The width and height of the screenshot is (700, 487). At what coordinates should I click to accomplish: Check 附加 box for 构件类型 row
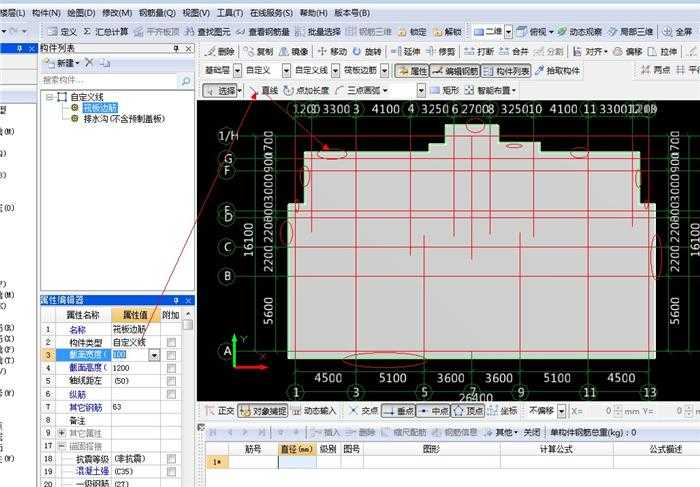(x=171, y=342)
